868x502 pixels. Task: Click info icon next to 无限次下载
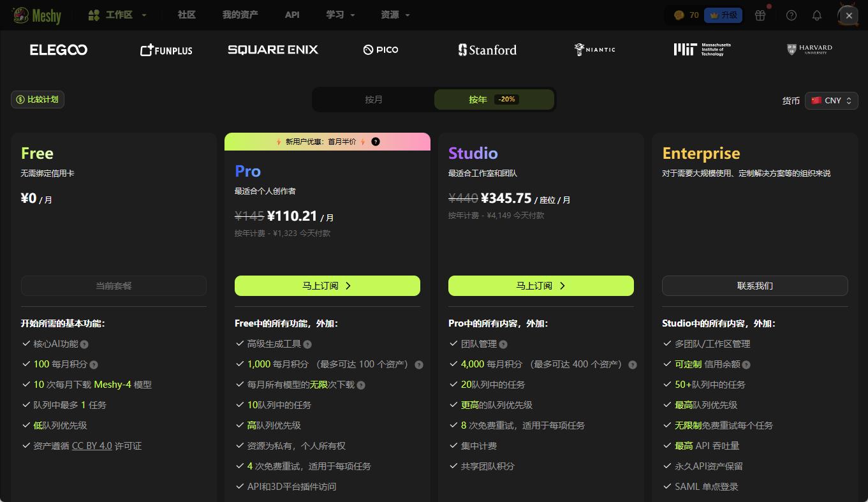[361, 385]
